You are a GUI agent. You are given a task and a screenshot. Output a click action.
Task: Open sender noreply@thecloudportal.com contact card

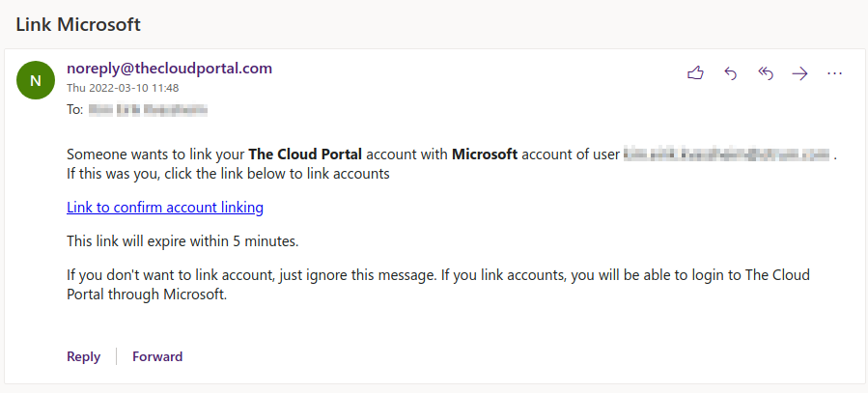pos(169,69)
